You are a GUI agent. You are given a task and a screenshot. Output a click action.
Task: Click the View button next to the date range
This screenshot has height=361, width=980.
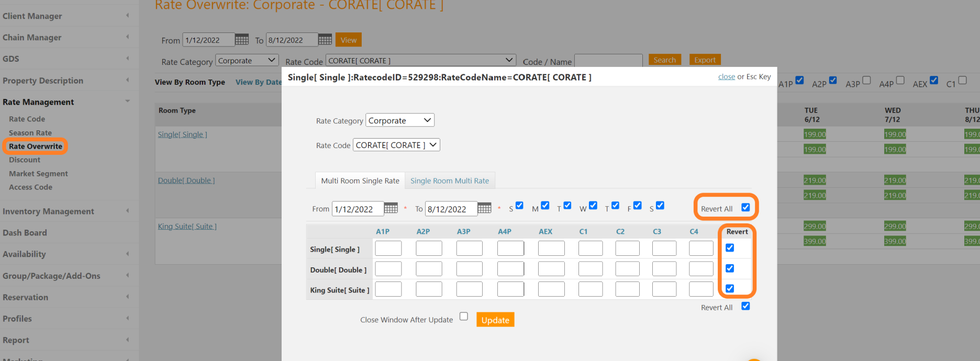(x=349, y=40)
